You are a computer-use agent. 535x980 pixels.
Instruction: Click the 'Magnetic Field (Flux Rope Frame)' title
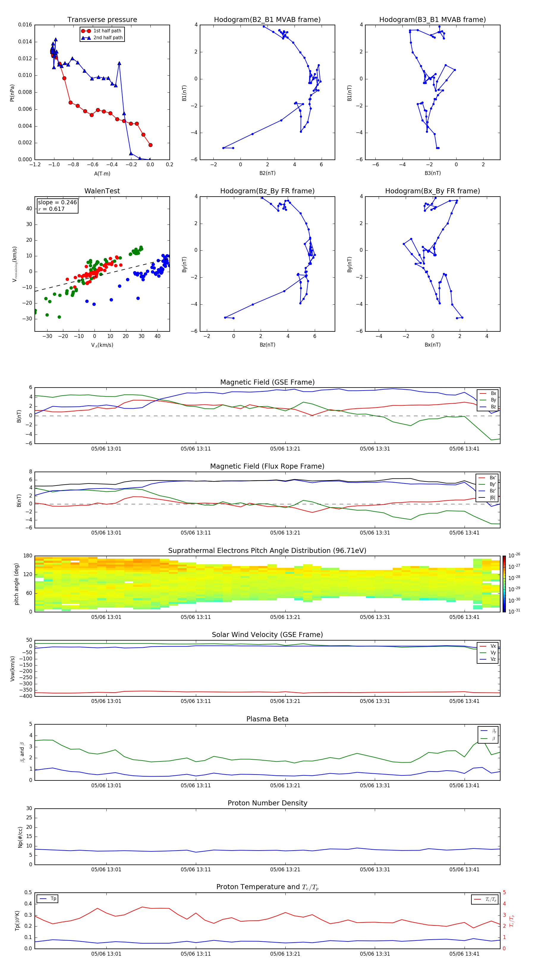[267, 467]
